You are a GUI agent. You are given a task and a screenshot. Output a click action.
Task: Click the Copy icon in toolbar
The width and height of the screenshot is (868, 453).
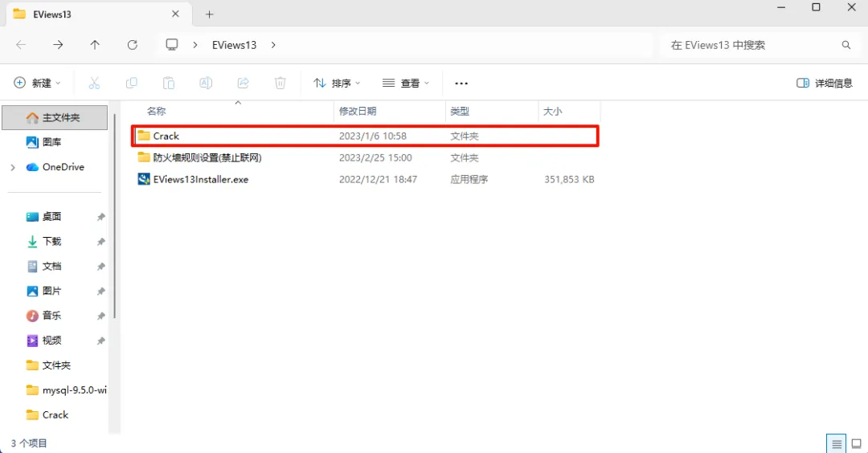131,83
